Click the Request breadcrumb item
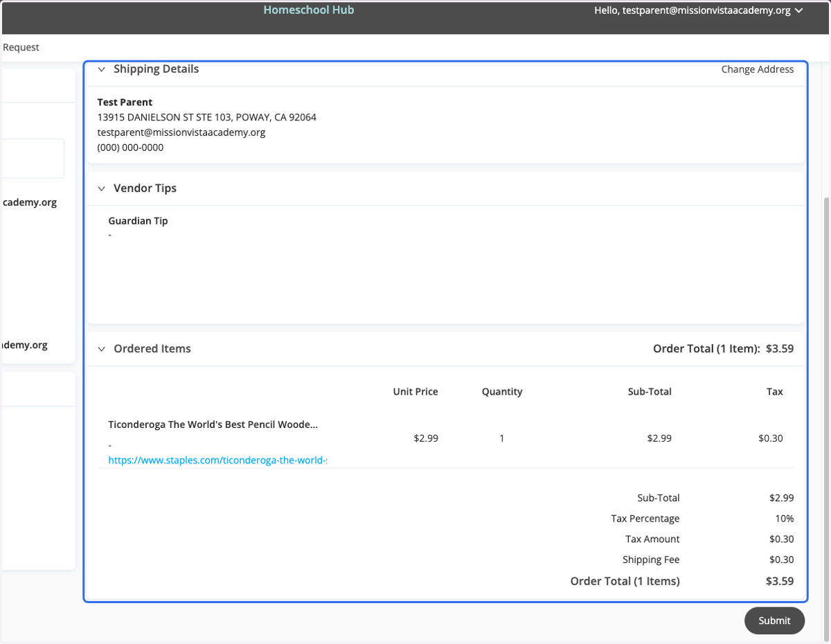The image size is (831, 644). pos(21,47)
